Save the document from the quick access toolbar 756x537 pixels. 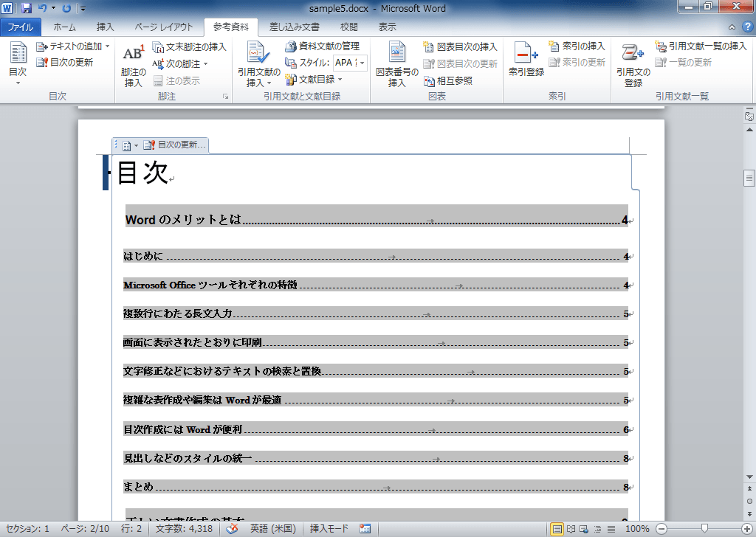coord(26,8)
